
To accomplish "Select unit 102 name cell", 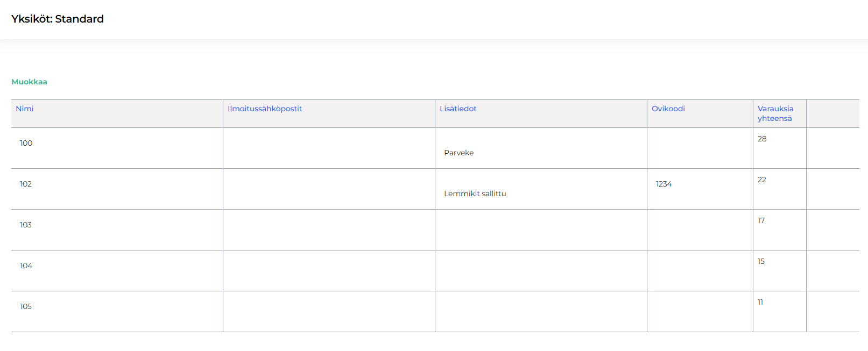I will [x=26, y=184].
